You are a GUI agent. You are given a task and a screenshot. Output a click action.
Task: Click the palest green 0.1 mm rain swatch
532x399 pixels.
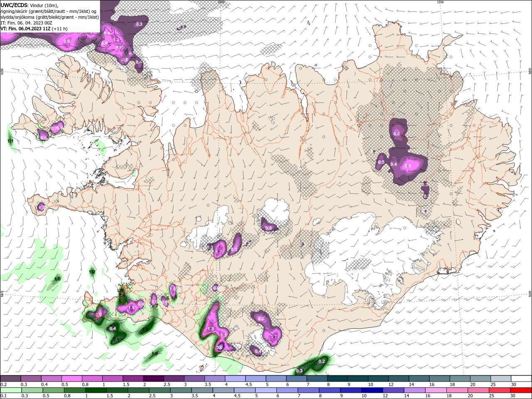(11, 390)
